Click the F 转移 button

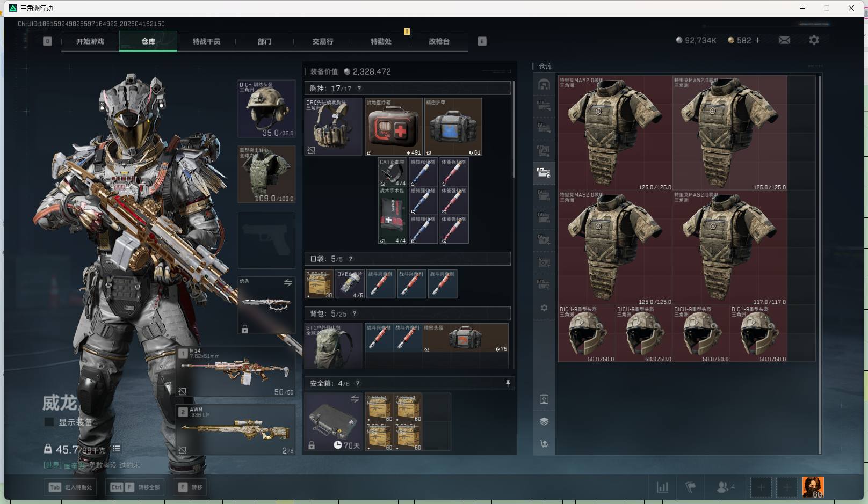click(190, 487)
